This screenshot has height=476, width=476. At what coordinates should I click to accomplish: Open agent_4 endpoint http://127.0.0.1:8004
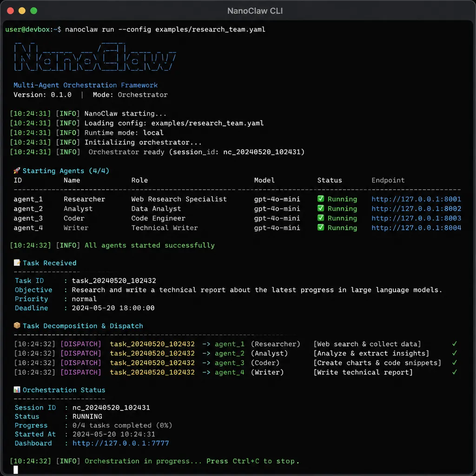[416, 228]
